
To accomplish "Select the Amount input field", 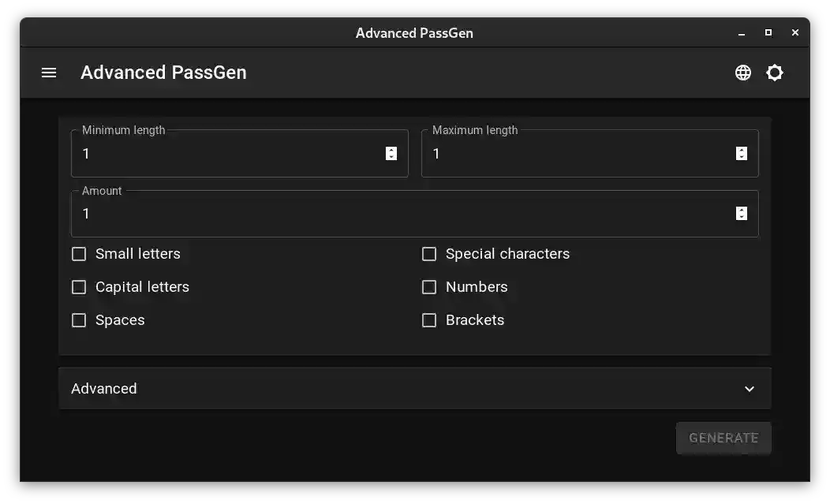I will pyautogui.click(x=394, y=213).
